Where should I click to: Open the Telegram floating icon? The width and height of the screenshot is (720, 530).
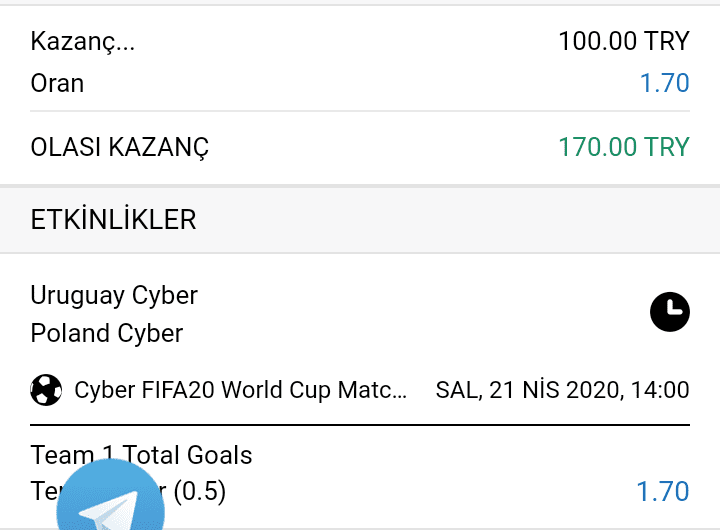pos(111,498)
